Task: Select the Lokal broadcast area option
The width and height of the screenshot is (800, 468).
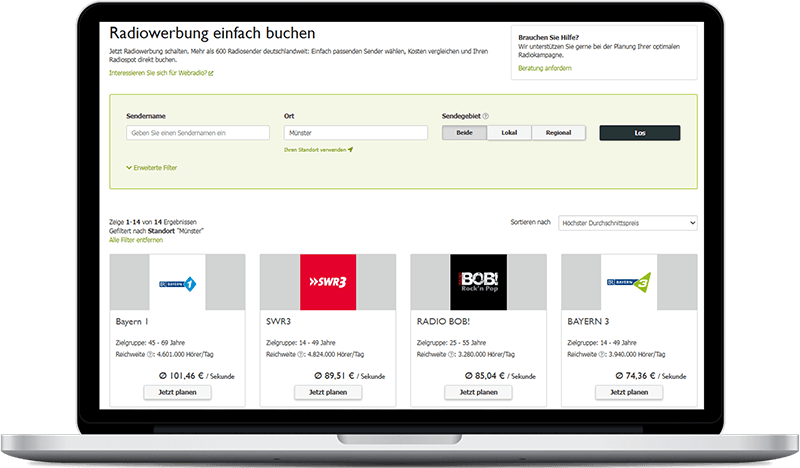Action: (509, 133)
